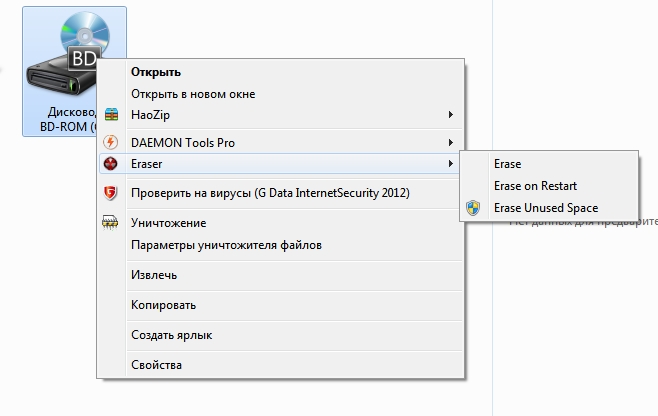Select Erase in the Eraser submenu

pyautogui.click(x=507, y=164)
